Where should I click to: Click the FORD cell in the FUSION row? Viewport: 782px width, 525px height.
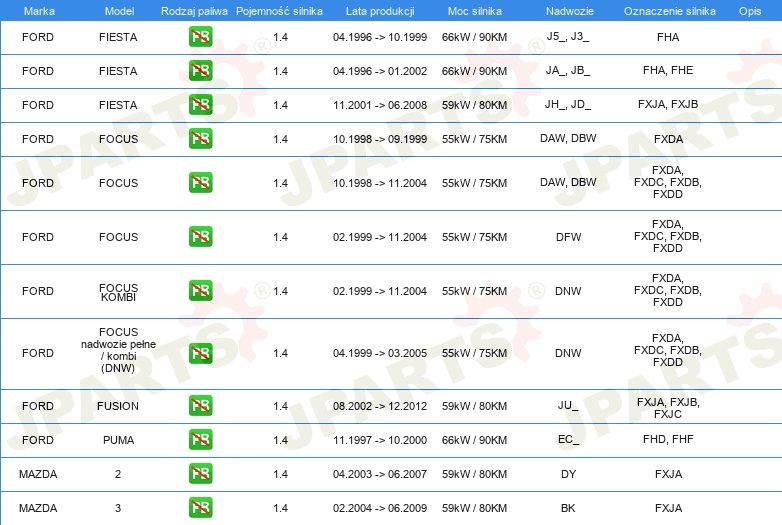tap(38, 406)
